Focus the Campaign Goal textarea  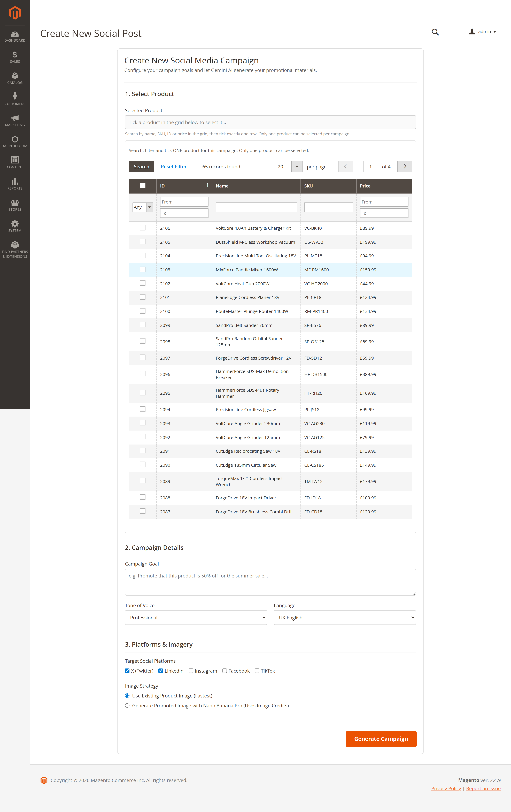(270, 582)
